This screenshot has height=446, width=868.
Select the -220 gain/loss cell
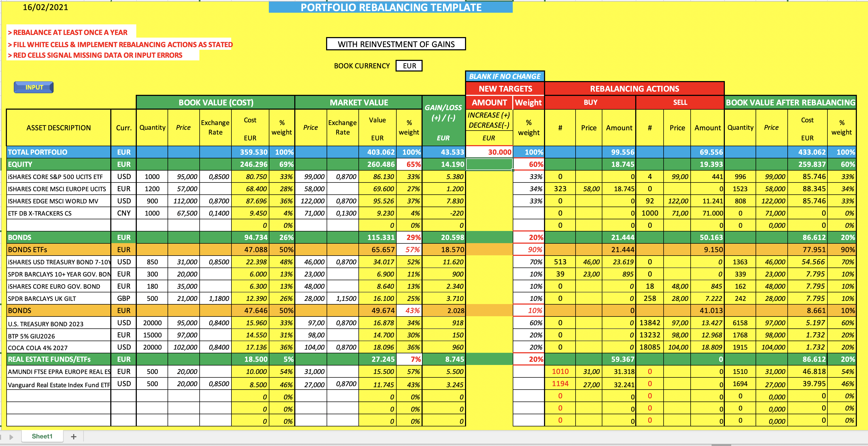point(444,213)
